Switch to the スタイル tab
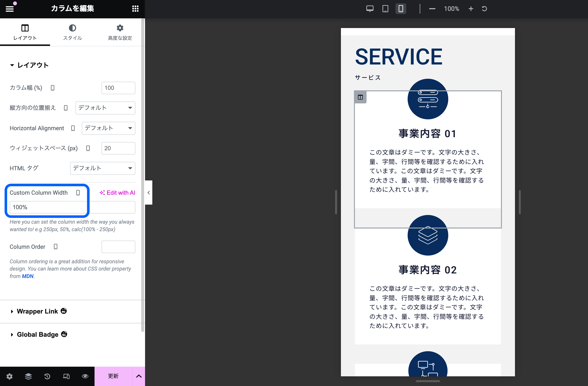The width and height of the screenshot is (588, 386). point(72,32)
